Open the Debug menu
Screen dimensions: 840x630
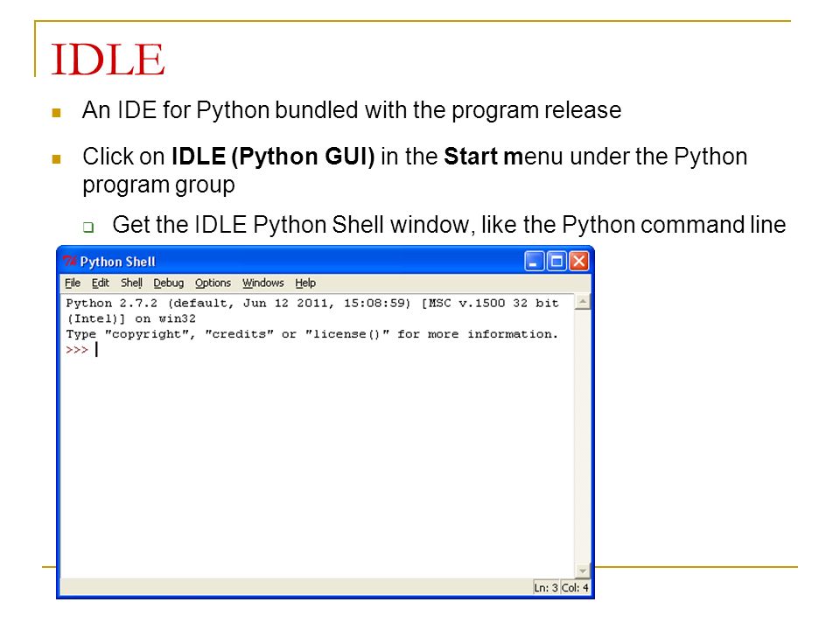[168, 283]
